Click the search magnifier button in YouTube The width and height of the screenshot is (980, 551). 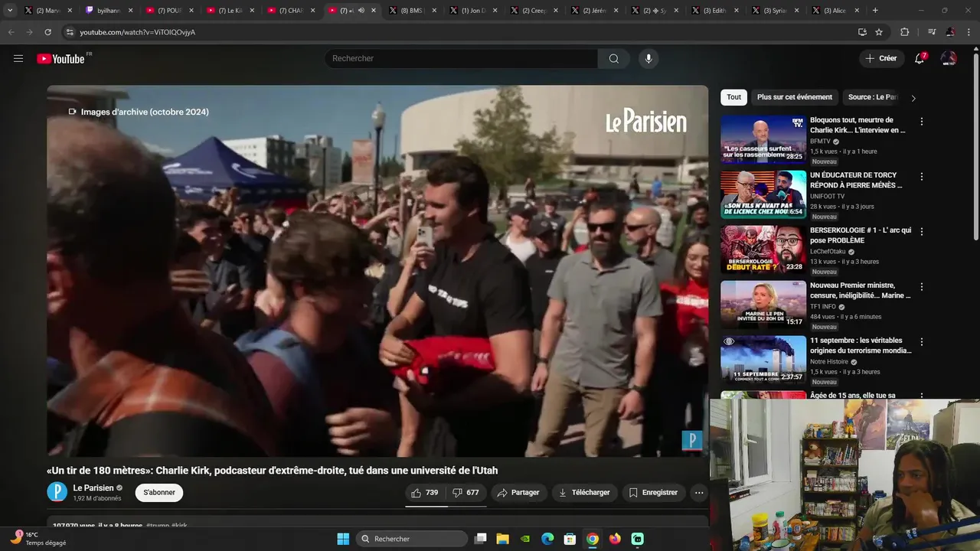(613, 58)
